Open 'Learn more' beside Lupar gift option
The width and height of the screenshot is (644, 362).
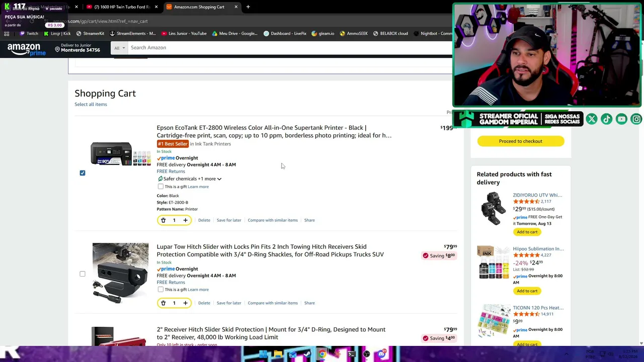[198, 290]
